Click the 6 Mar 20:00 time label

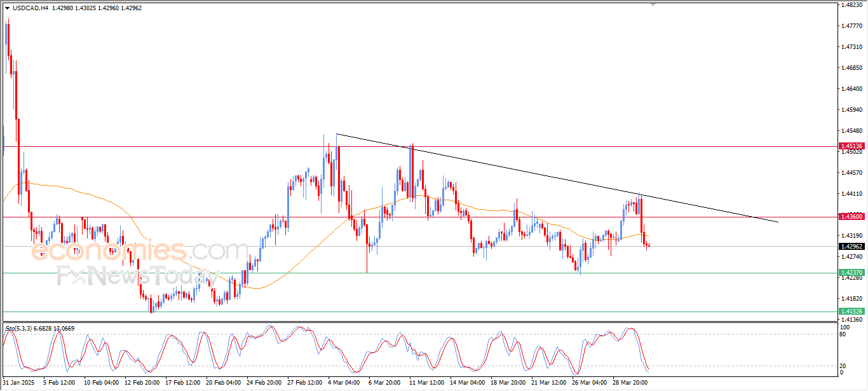(x=384, y=383)
